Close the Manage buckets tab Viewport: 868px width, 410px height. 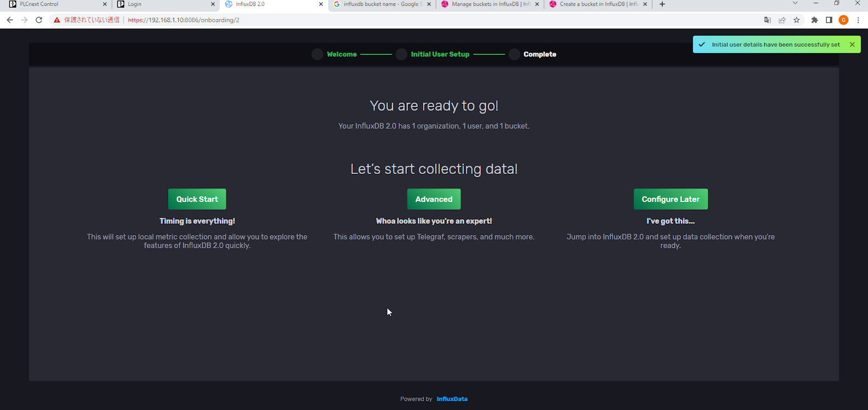click(x=537, y=4)
